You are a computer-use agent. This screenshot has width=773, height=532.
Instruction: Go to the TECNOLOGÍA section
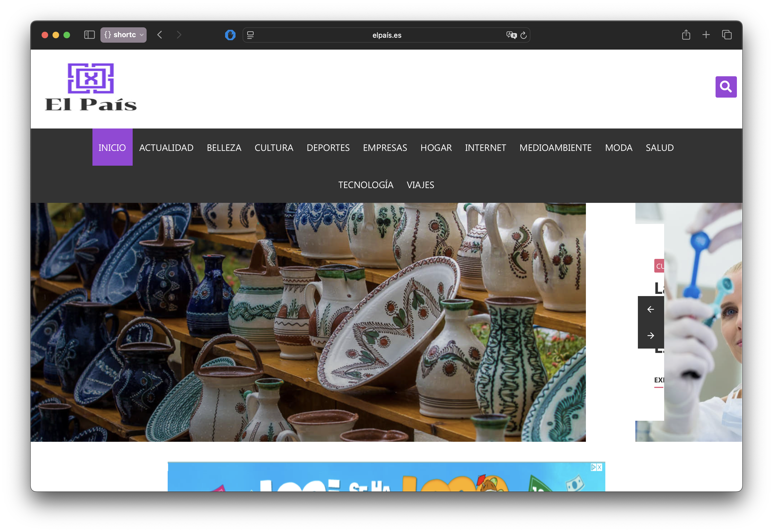click(365, 185)
